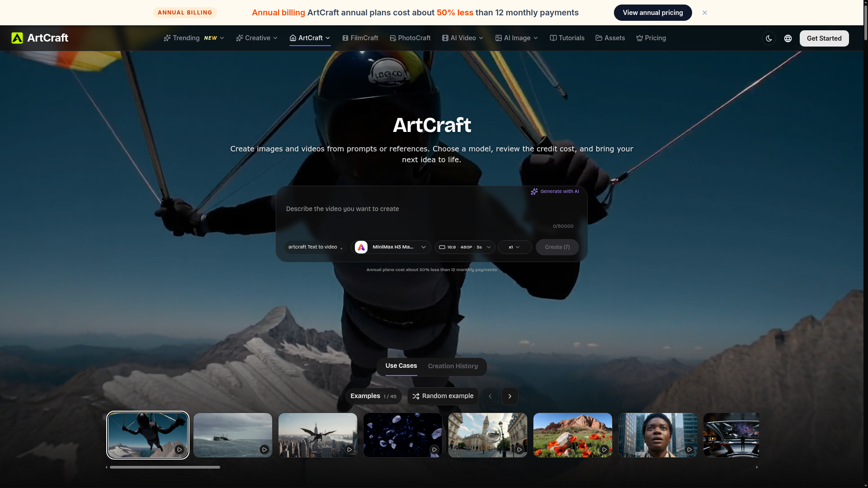The image size is (868, 488).
Task: Open the x1 quantity dropdown
Action: (x=514, y=247)
